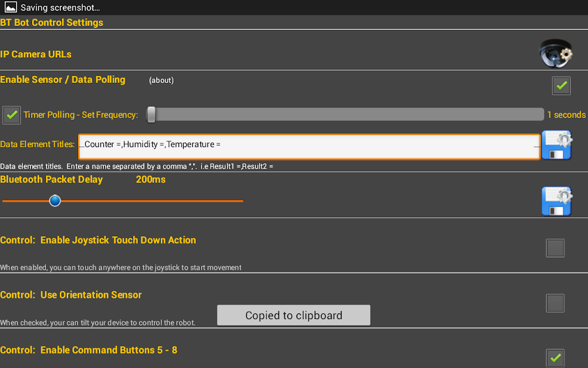Click the Data Element Titles text field
Image resolution: width=588 pixels, height=368 pixels.
point(309,147)
